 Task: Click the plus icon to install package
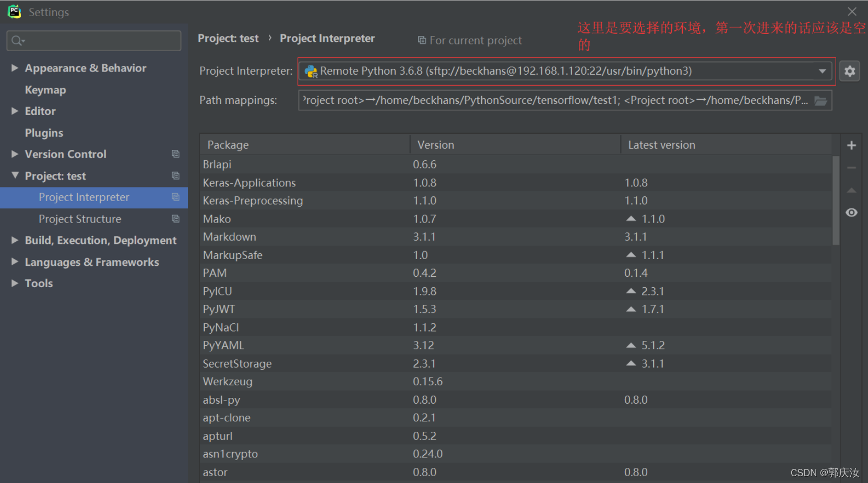[851, 145]
